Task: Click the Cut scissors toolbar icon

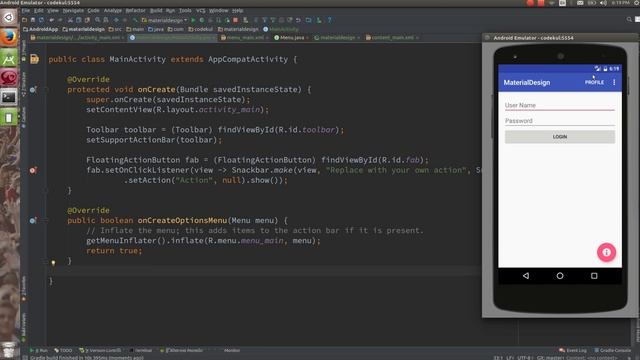Action: pos(70,20)
